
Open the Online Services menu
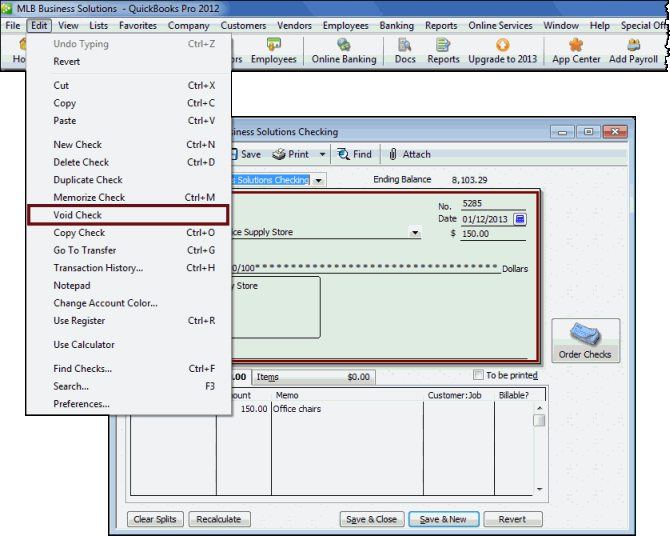tap(500, 26)
